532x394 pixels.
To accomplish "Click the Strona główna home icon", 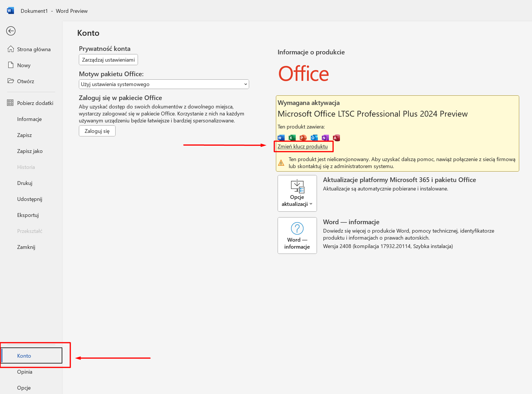I will [x=11, y=49].
